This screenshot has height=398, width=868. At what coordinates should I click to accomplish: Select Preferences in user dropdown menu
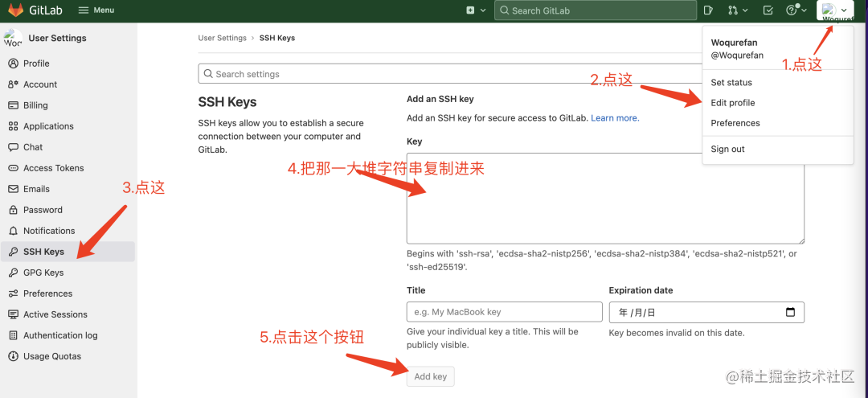pyautogui.click(x=735, y=123)
